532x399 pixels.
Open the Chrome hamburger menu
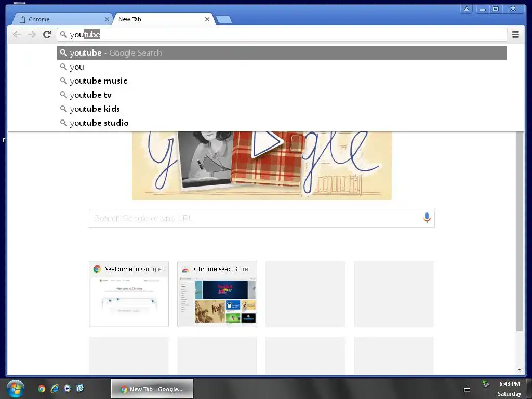click(515, 34)
